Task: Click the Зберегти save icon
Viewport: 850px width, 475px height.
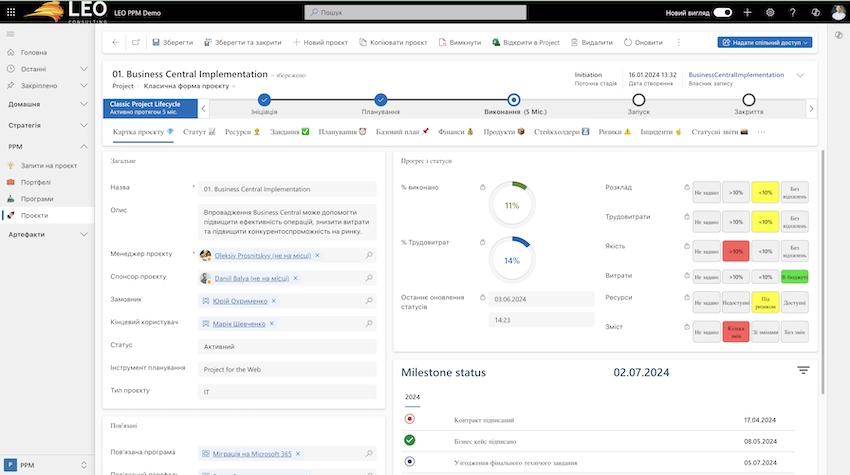Action: 156,43
